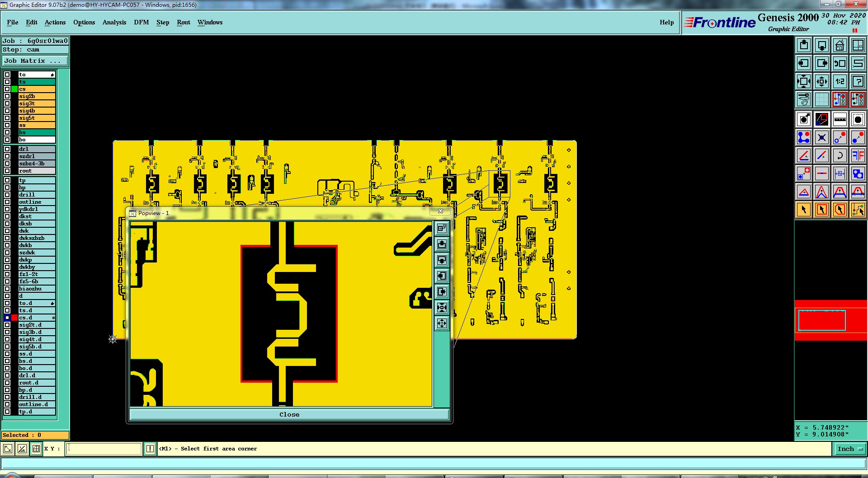Toggle the checkbox for layer ts
This screenshot has width=868, height=478.
[x=7, y=82]
